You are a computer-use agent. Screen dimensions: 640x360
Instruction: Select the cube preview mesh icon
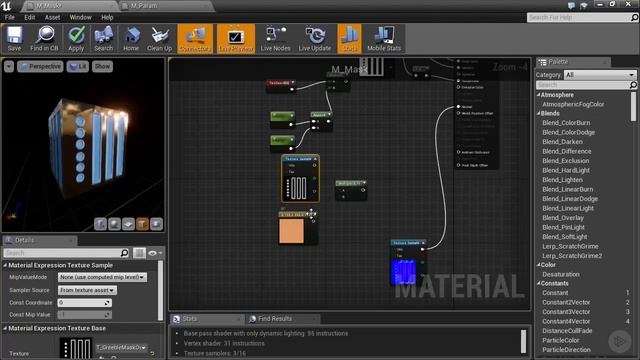point(142,224)
